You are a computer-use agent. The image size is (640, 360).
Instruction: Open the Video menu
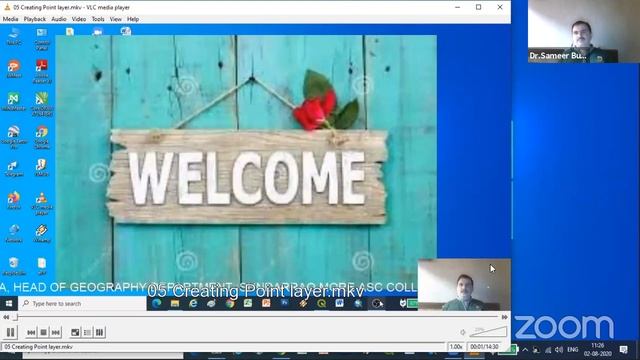(79, 19)
